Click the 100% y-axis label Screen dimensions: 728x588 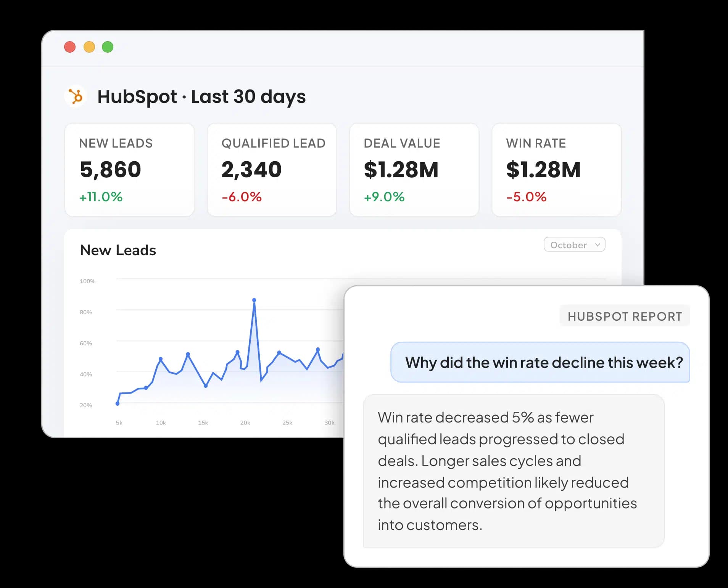pos(87,281)
